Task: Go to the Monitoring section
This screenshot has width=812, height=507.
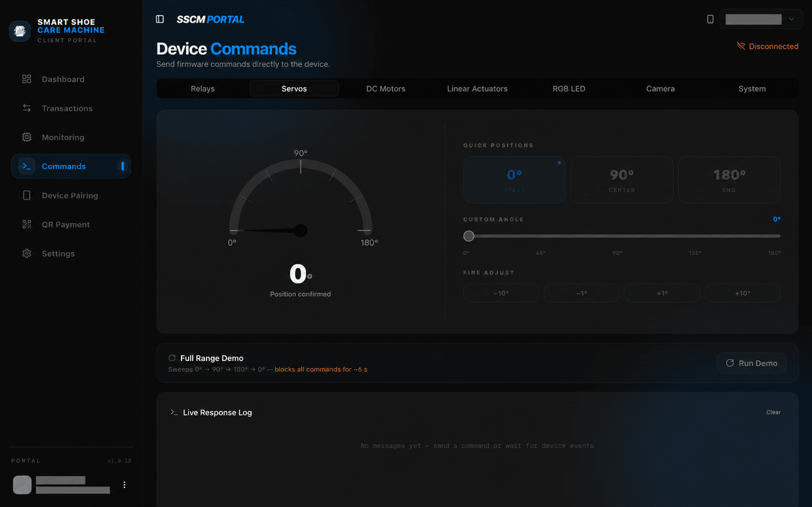Action: [x=71, y=137]
